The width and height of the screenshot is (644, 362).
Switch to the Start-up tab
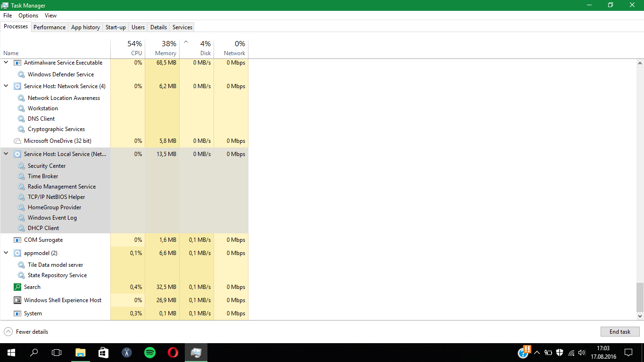116,27
